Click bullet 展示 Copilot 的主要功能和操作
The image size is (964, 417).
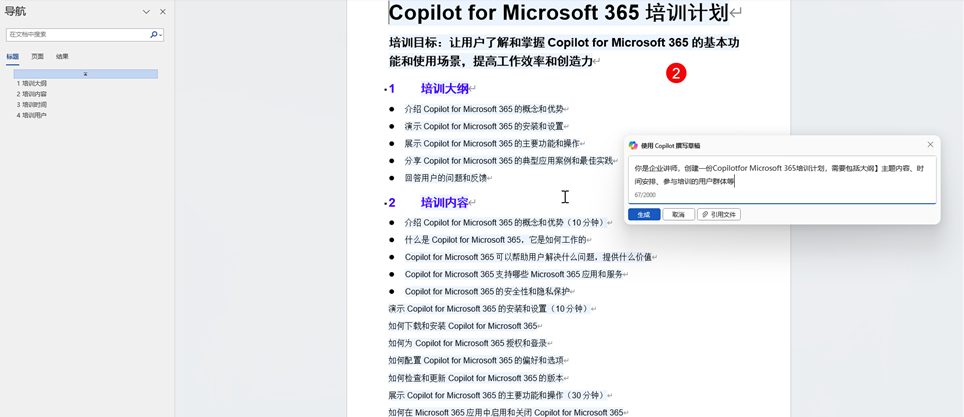pos(492,143)
